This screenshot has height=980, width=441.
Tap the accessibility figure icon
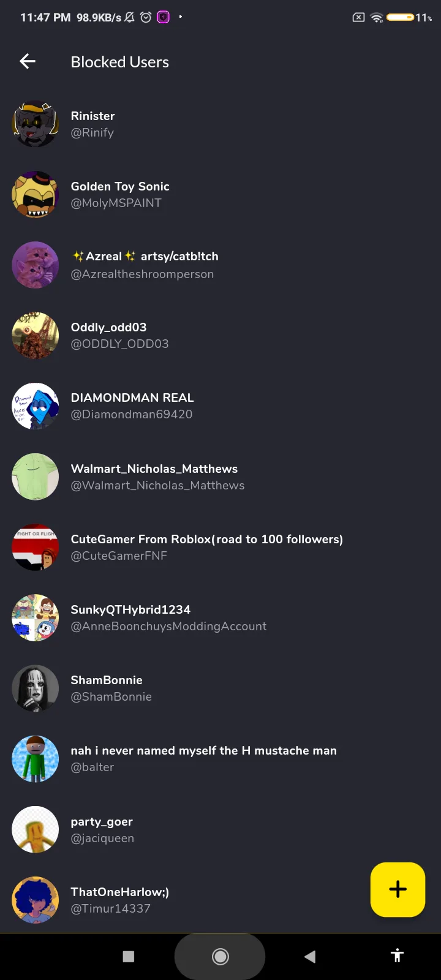(x=398, y=955)
